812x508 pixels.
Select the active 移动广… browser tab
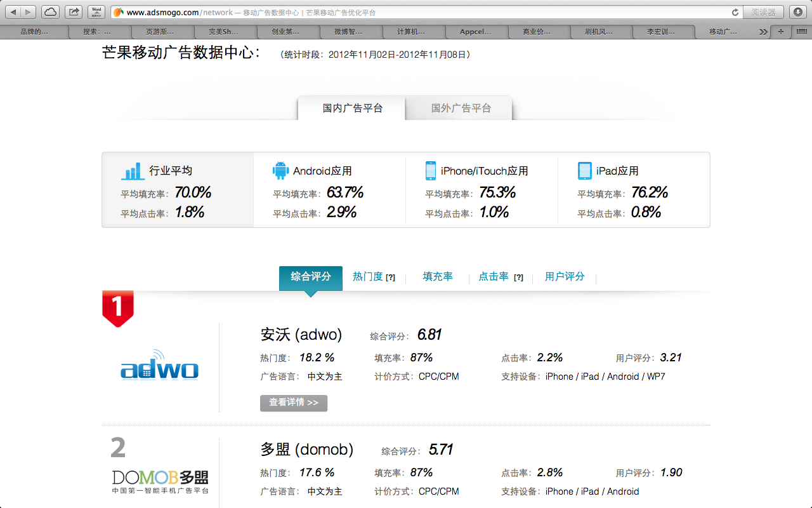coord(725,32)
